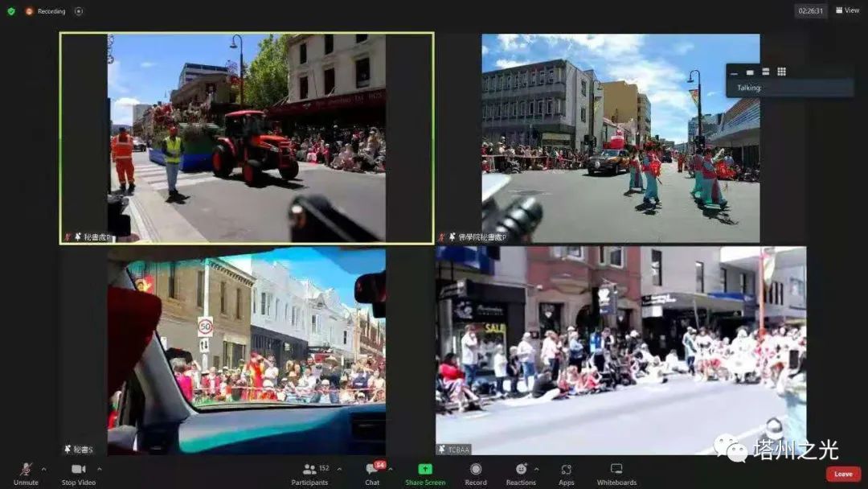Select the TCBAA participant video tile

(620, 350)
